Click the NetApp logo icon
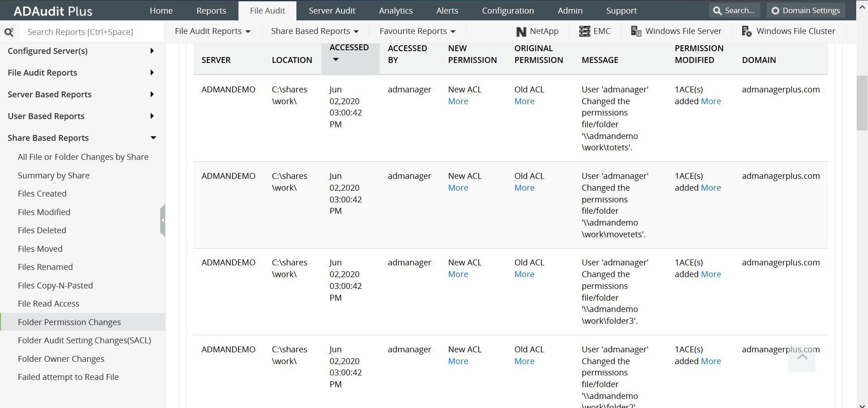This screenshot has height=408, width=868. pyautogui.click(x=521, y=32)
